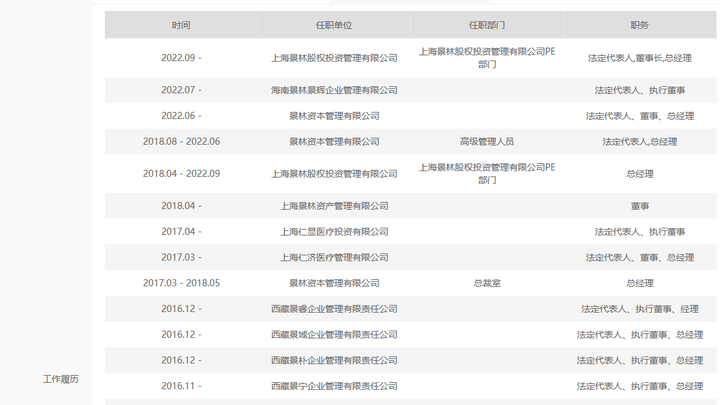Click 上海景林资产管理有限公司

point(334,206)
